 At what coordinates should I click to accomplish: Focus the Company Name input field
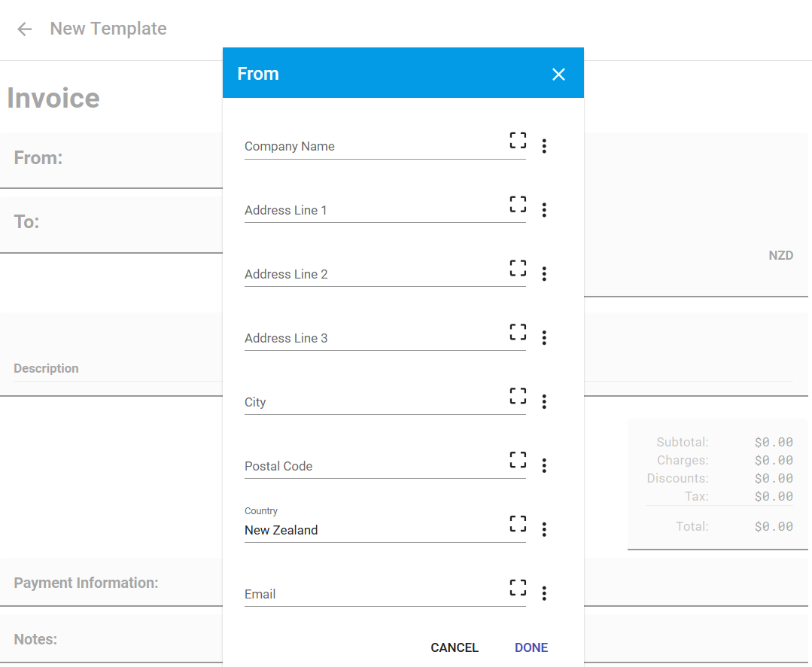pos(374,147)
